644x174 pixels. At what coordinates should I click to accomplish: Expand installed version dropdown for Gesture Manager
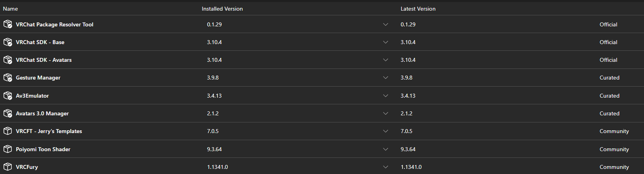[x=386, y=78]
